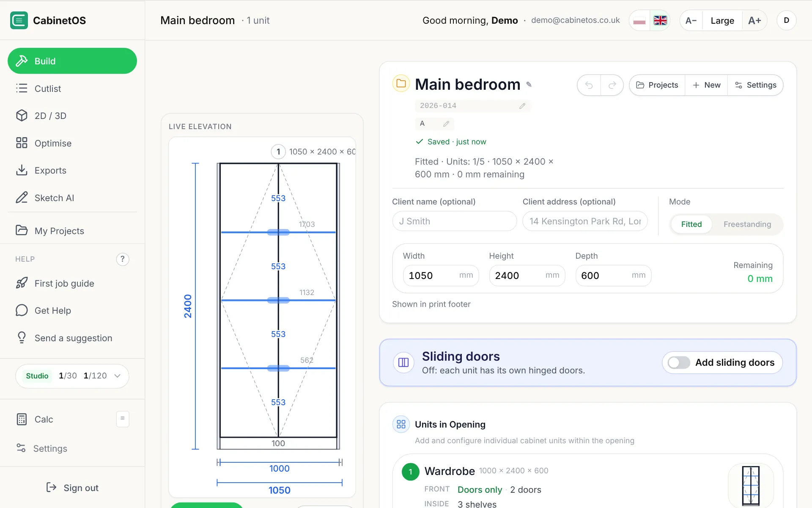Open wardrobe unit thumbnail preview
Image resolution: width=812 pixels, height=508 pixels.
coord(751,486)
